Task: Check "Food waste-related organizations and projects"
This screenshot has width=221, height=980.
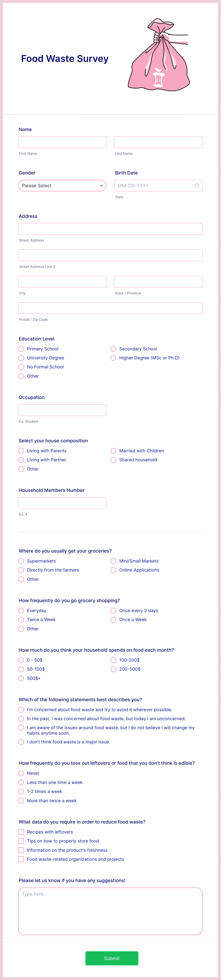Action: (x=21, y=859)
